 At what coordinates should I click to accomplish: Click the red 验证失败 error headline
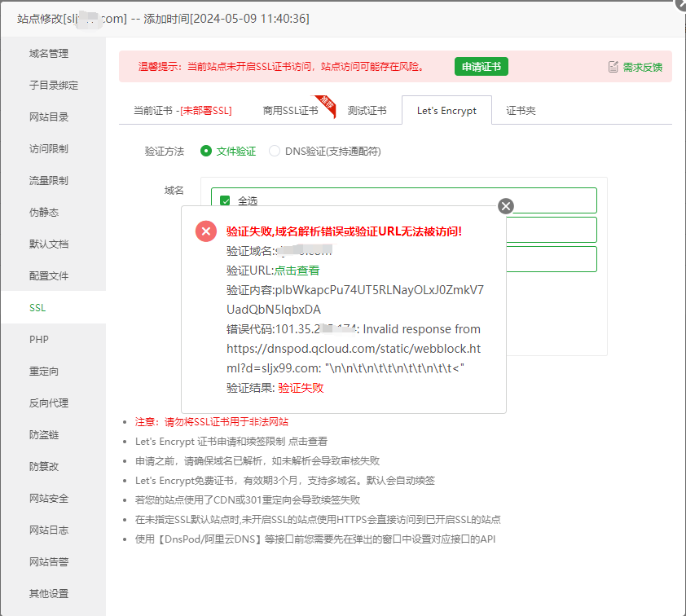point(345,231)
